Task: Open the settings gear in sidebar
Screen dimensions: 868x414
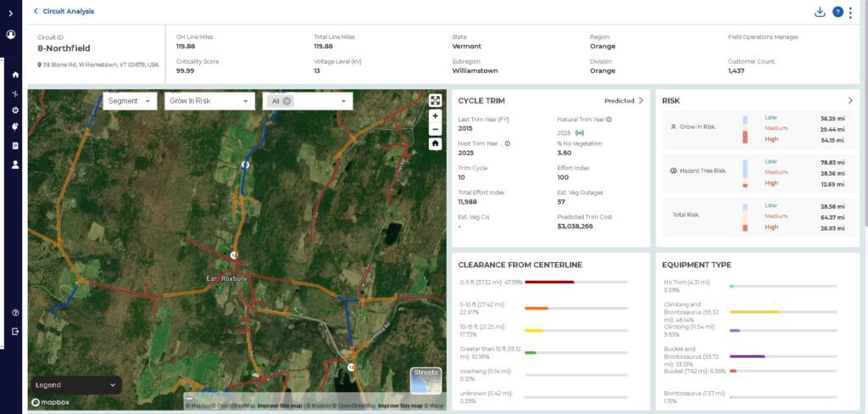Action: (x=15, y=110)
